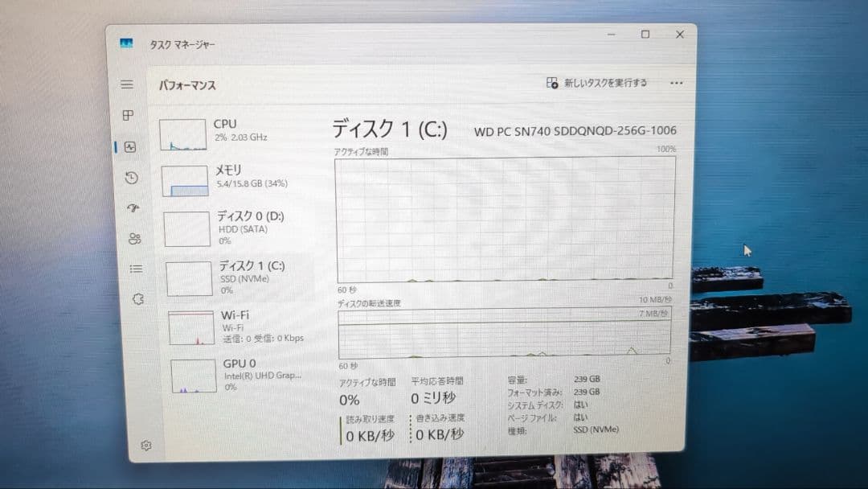The height and width of the screenshot is (489, 868).
Task: Select the メモリ (memory) entry
Action: [237, 179]
